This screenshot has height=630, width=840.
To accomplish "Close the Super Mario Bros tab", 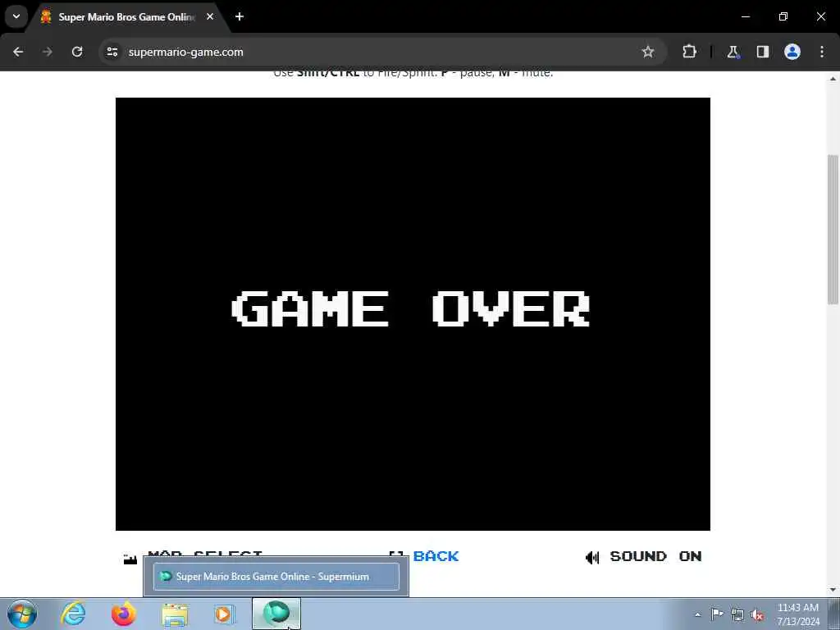I will click(210, 16).
